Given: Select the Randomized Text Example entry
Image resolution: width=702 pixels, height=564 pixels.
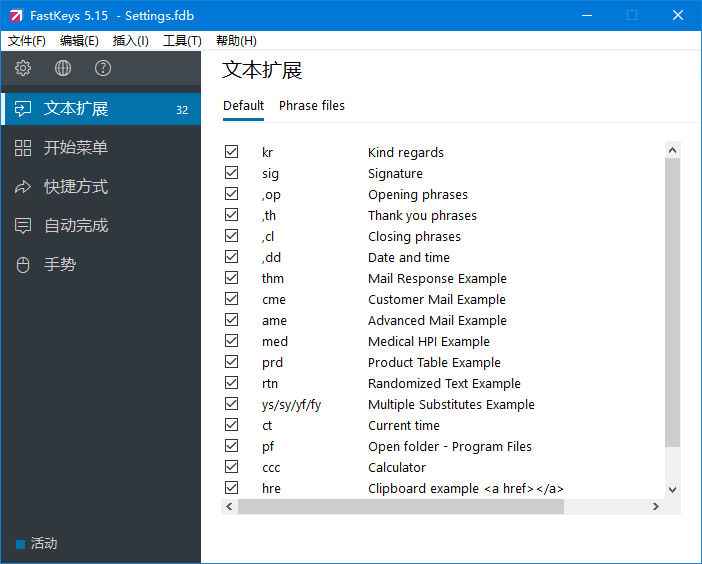Looking at the screenshot, I should [444, 384].
